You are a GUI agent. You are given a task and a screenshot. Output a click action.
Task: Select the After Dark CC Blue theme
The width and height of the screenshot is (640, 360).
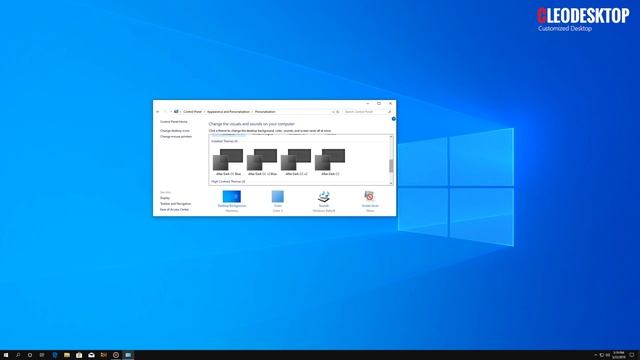point(228,162)
